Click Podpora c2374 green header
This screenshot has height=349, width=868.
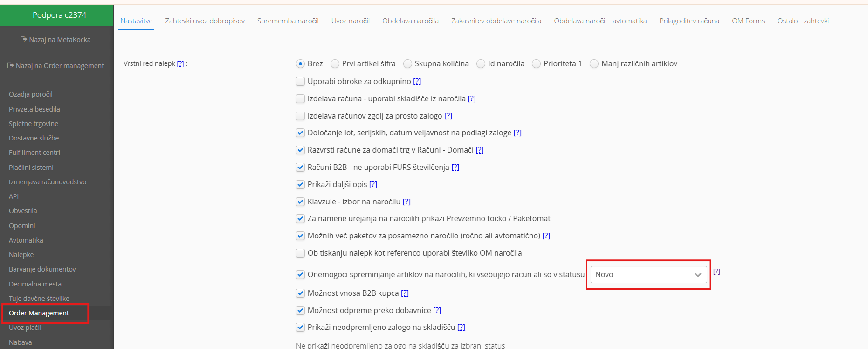tap(59, 15)
